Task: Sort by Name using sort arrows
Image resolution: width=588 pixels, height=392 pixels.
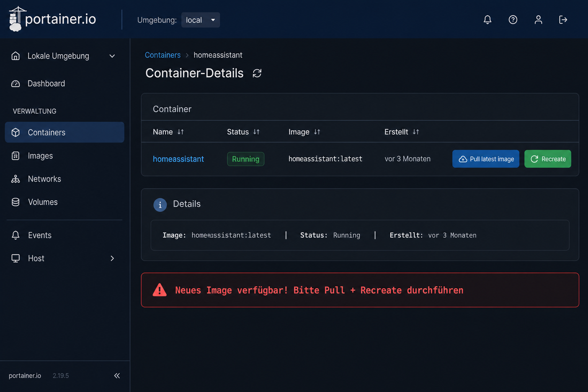Action: point(181,132)
